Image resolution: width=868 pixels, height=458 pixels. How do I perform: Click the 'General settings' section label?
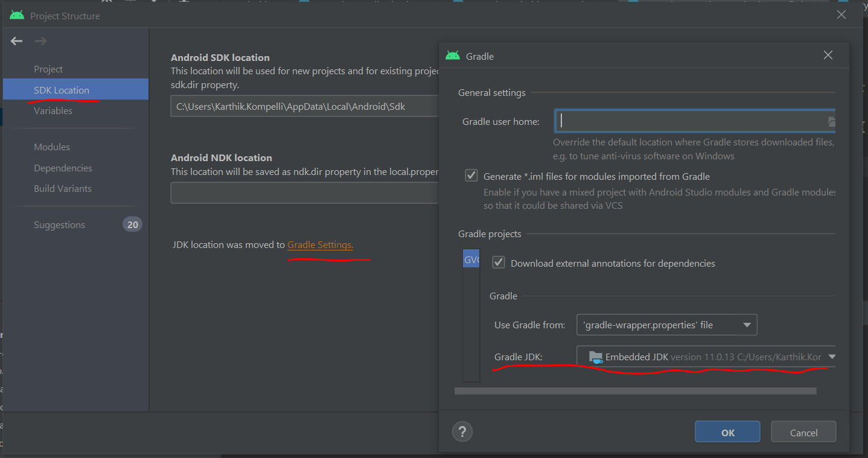click(492, 93)
